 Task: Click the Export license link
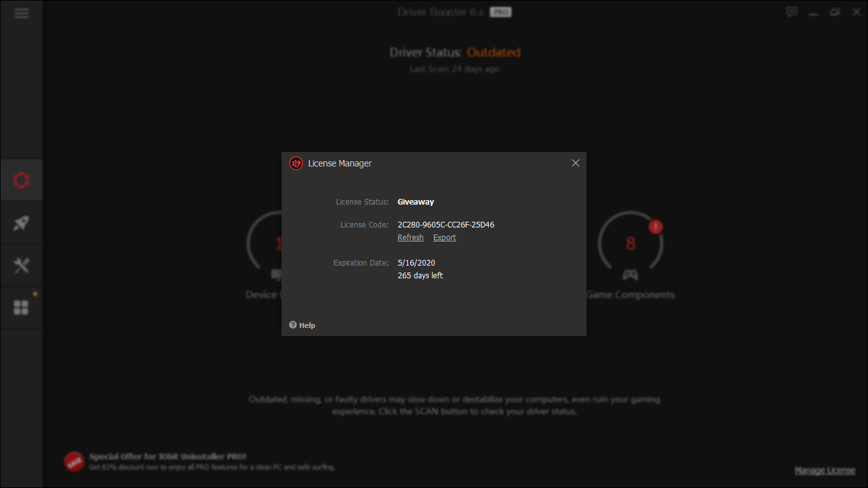click(445, 238)
